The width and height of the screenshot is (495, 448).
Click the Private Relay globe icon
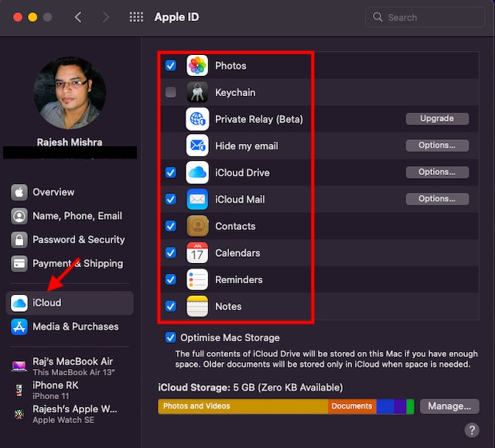pyautogui.click(x=197, y=119)
